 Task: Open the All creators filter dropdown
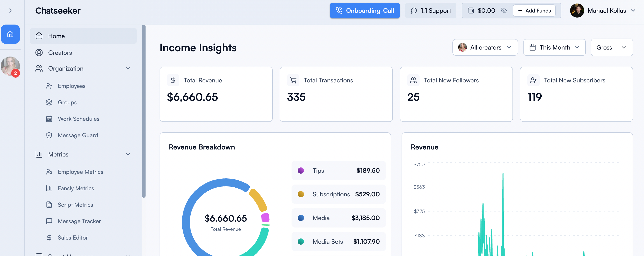[x=485, y=47]
